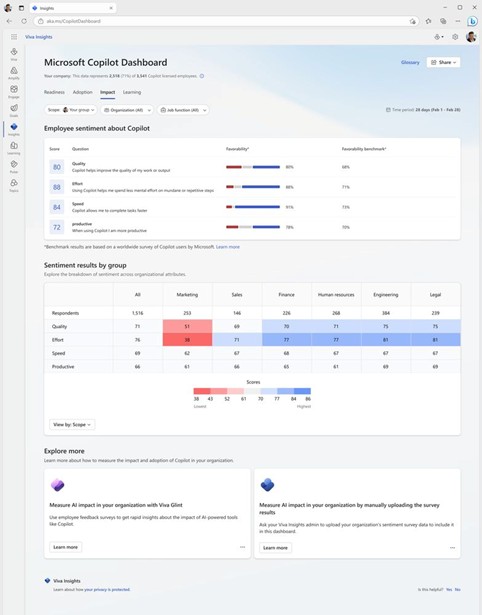Open the Viva app switcher dropdown icon
The image size is (482, 615).
[439, 37]
